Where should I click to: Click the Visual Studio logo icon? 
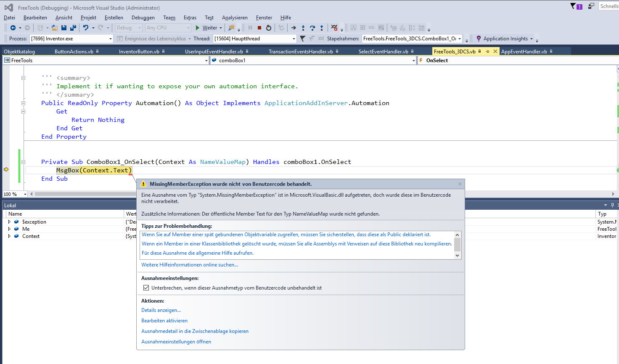click(x=8, y=7)
